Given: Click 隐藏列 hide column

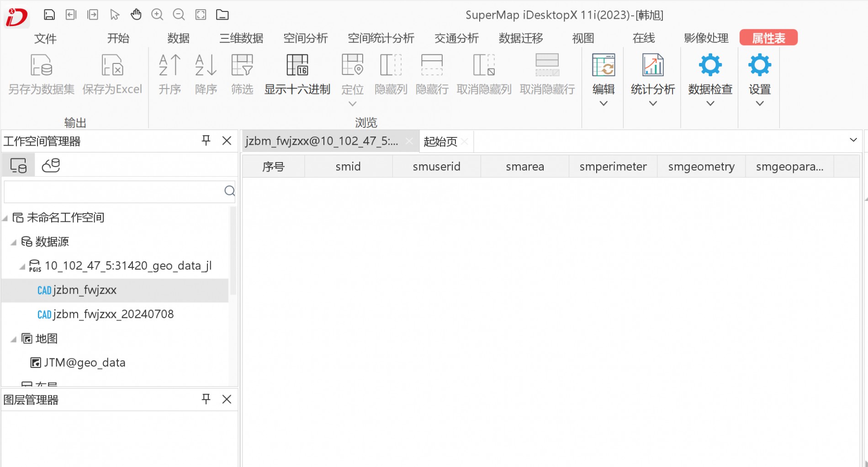Looking at the screenshot, I should [x=391, y=74].
